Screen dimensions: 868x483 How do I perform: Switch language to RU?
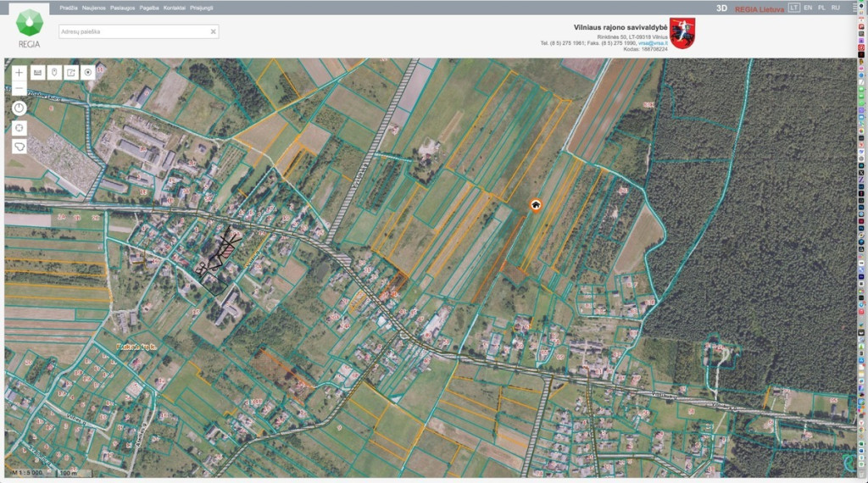coord(836,8)
